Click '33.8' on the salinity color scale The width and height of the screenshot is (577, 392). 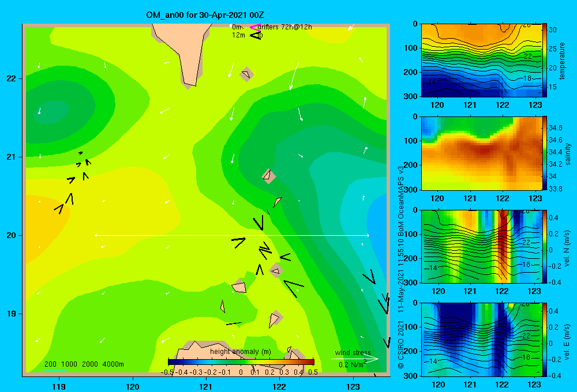(556, 189)
